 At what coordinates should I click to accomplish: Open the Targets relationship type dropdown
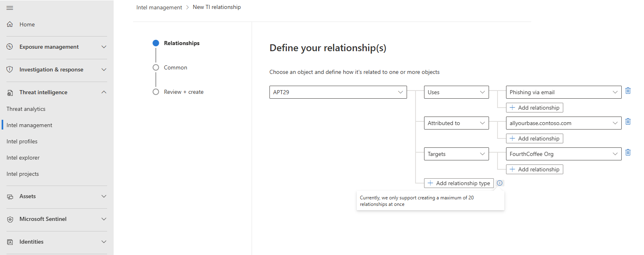tap(457, 154)
